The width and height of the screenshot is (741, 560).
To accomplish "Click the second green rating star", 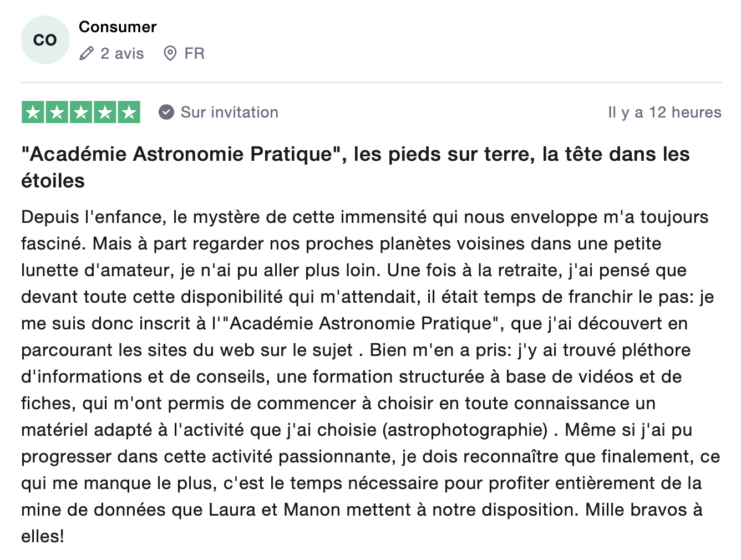I will (57, 113).
